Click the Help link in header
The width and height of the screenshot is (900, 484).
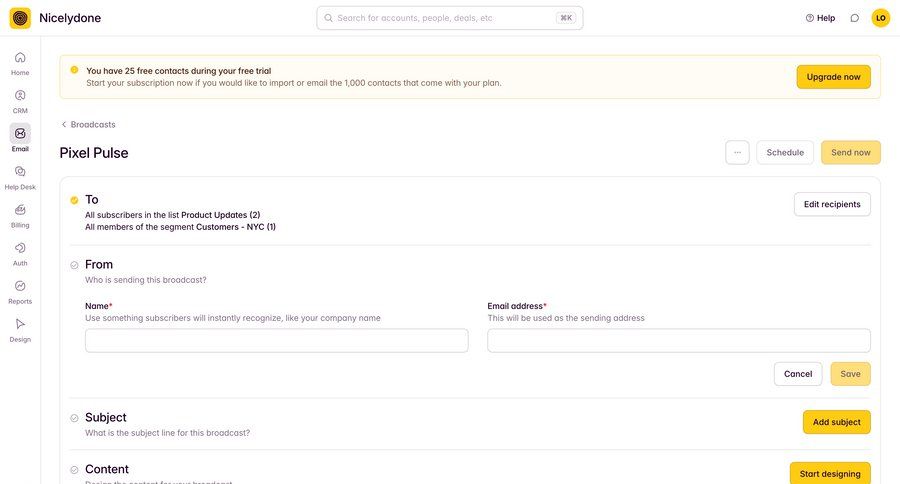(x=820, y=18)
